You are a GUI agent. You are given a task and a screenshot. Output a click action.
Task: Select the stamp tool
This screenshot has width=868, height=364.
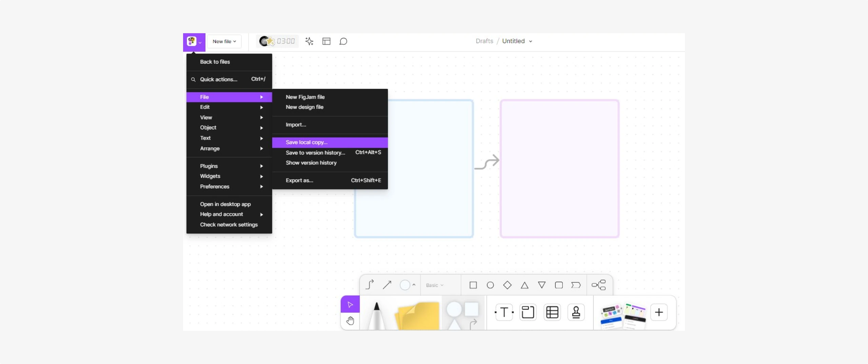576,312
